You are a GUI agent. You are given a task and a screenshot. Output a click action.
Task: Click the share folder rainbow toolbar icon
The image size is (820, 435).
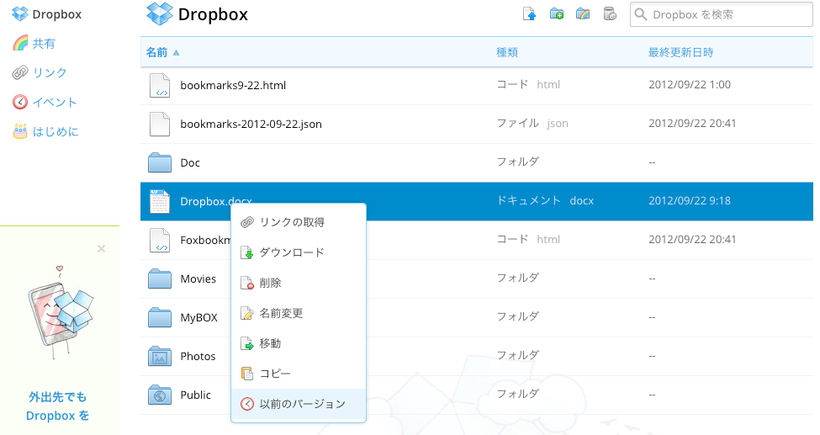point(583,14)
